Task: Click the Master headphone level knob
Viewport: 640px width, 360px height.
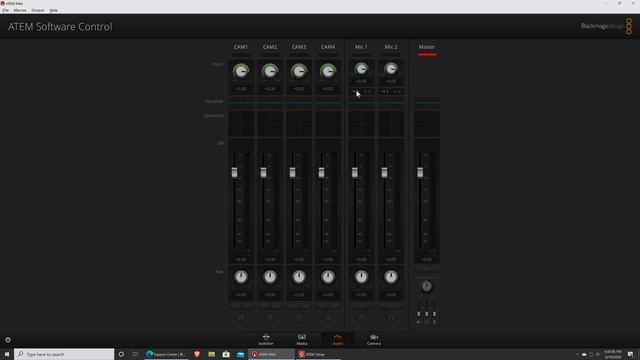Action: [x=427, y=286]
